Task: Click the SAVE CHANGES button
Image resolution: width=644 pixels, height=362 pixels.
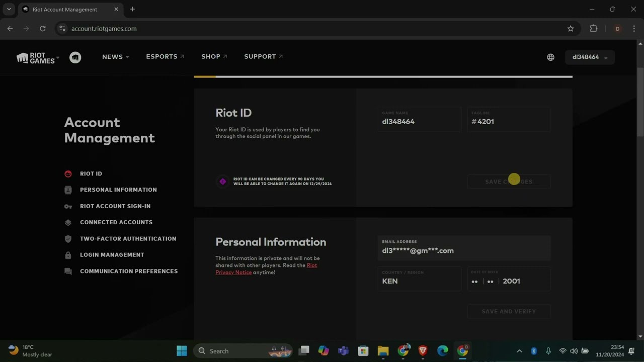Action: [x=509, y=182]
